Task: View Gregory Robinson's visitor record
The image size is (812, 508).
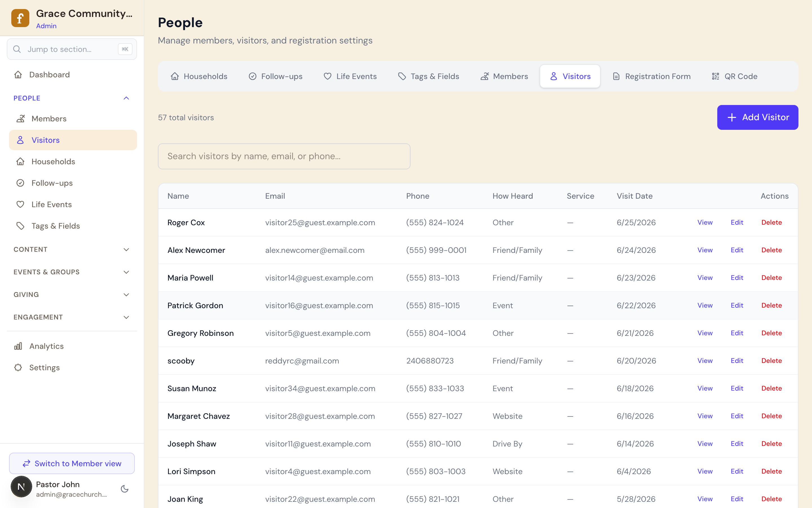Action: [705, 333]
